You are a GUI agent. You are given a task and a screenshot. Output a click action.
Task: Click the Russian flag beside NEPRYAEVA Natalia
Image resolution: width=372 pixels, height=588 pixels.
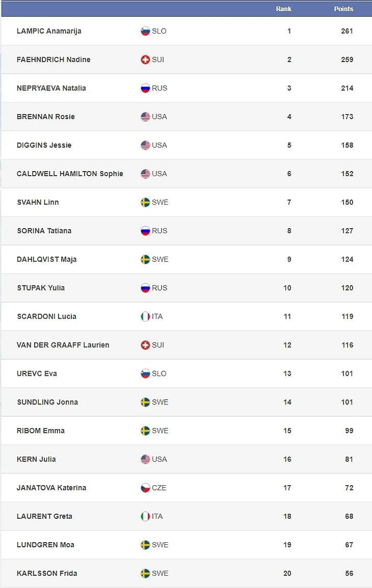tap(145, 88)
